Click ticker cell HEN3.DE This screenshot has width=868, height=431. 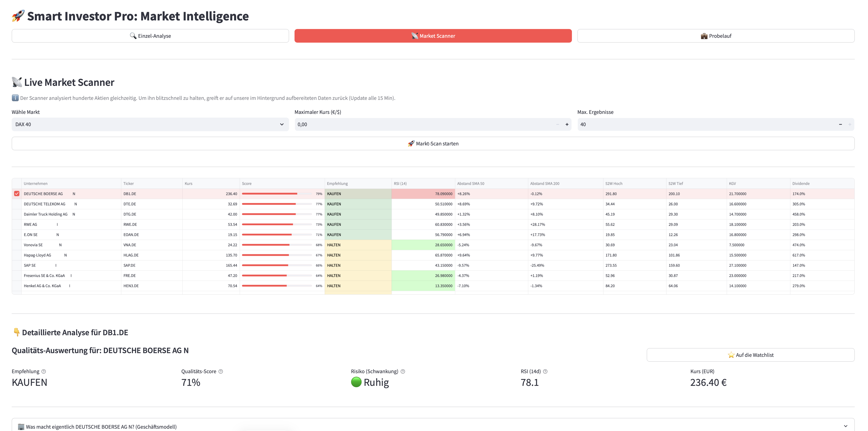tap(152, 286)
